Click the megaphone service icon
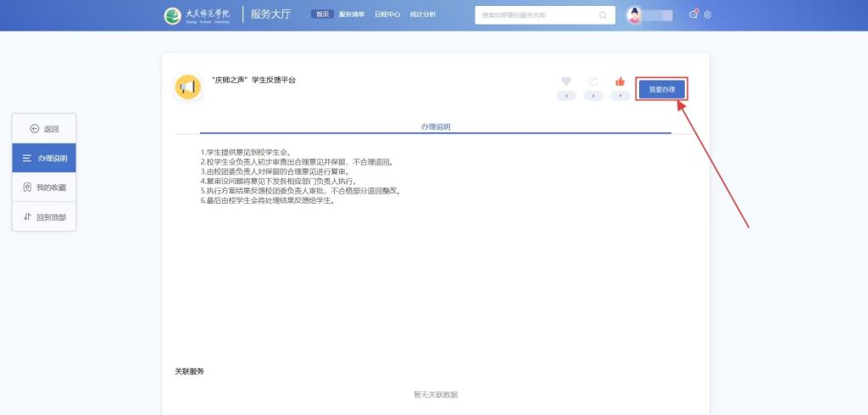The width and height of the screenshot is (868, 415). 187,87
